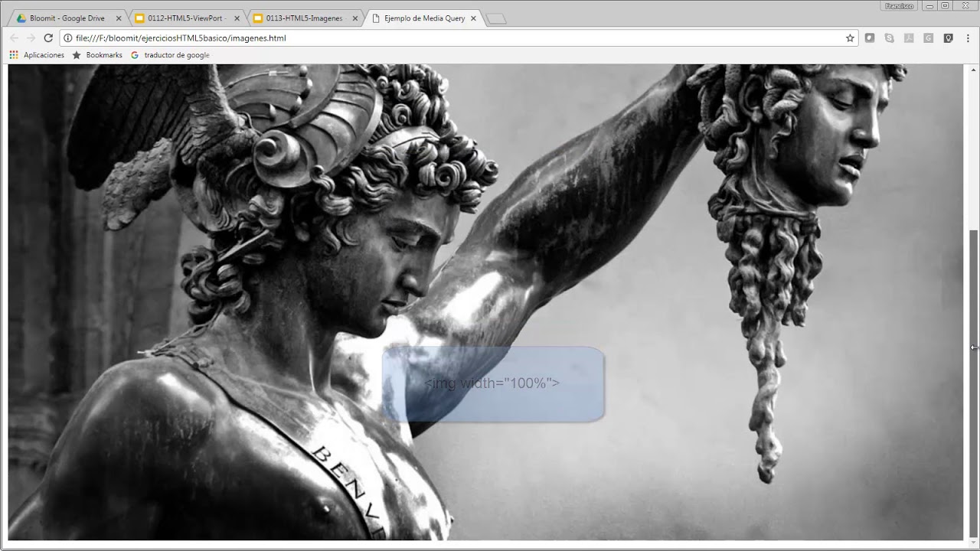Image resolution: width=980 pixels, height=551 pixels.
Task: Reload the page with the refresh icon
Action: pos(48,37)
